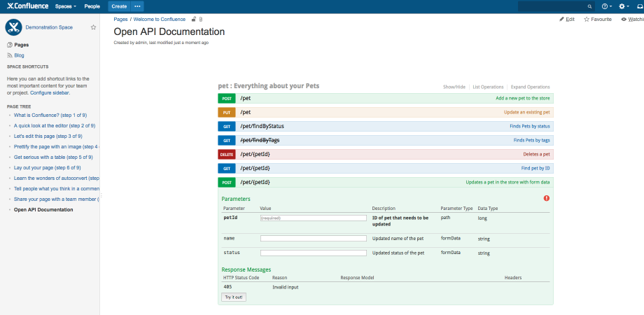644x315 pixels.
Task: Mark the page as Favourite
Action: click(x=598, y=20)
